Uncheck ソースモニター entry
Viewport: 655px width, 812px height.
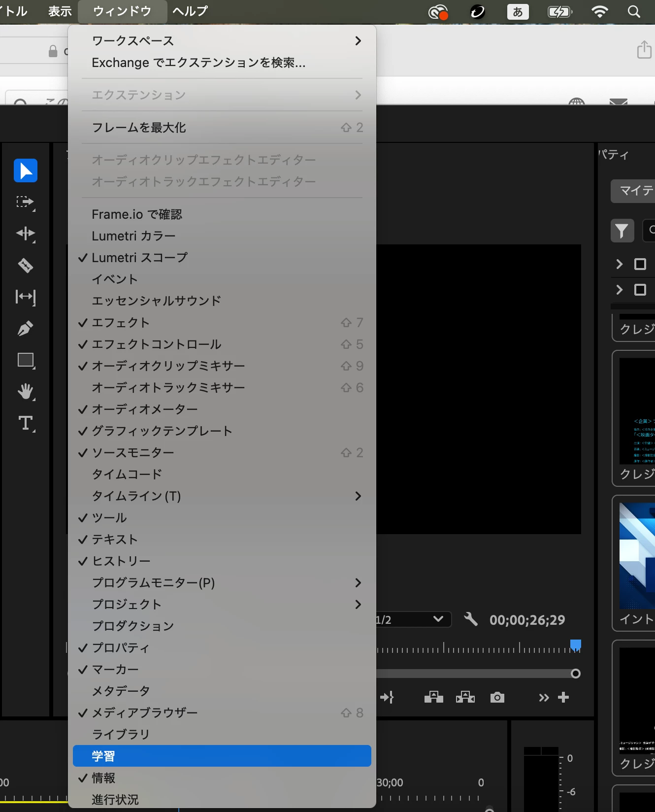pos(222,453)
